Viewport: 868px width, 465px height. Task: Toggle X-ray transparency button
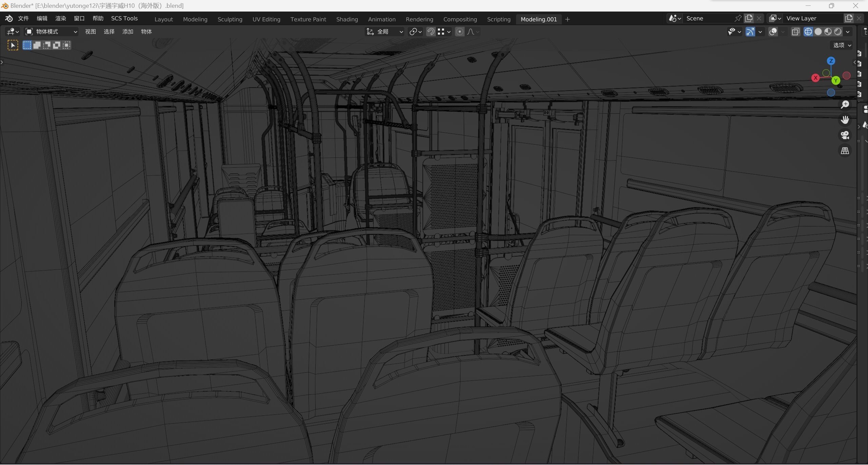795,32
